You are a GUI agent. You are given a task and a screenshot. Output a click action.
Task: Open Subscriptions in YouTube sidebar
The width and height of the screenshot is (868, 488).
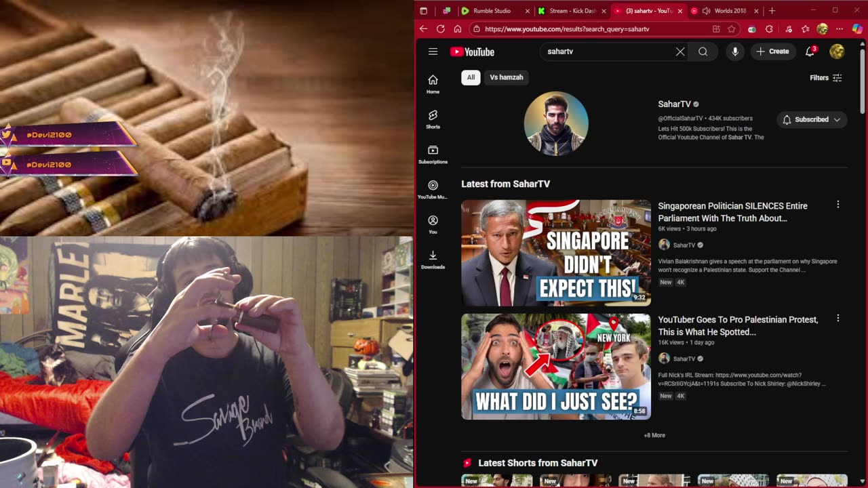[x=433, y=155]
